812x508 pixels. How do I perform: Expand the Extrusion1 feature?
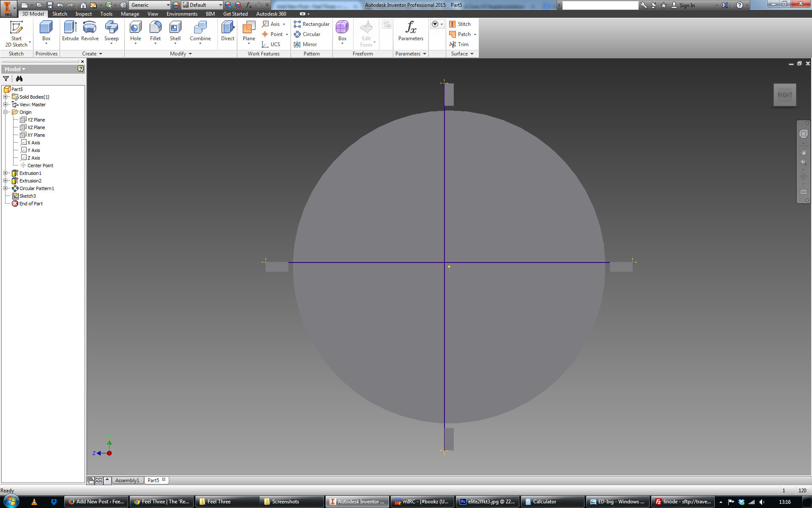point(5,173)
